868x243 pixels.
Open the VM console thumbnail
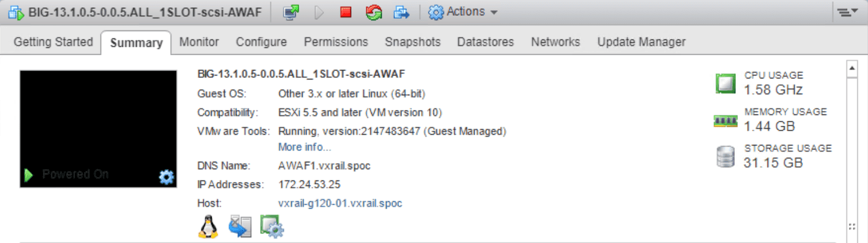(x=98, y=124)
